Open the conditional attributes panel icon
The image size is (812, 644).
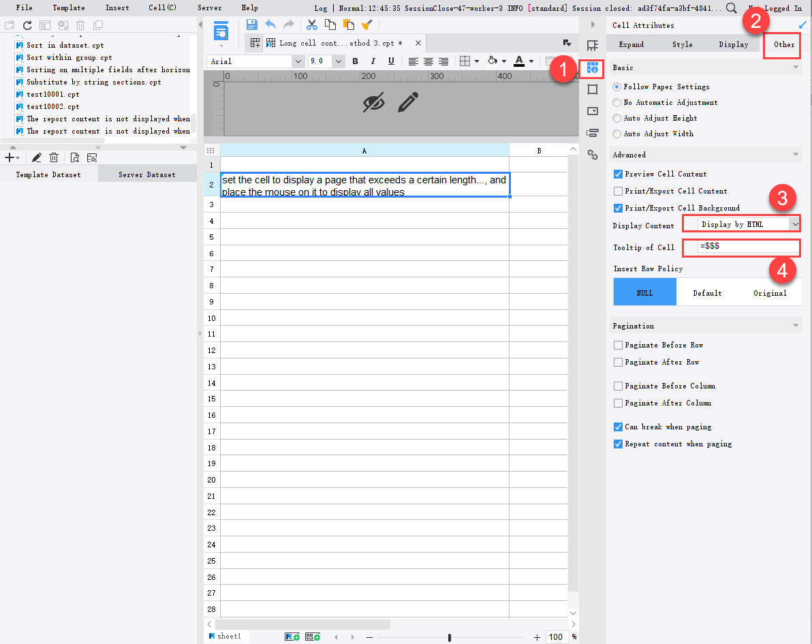pos(593,133)
